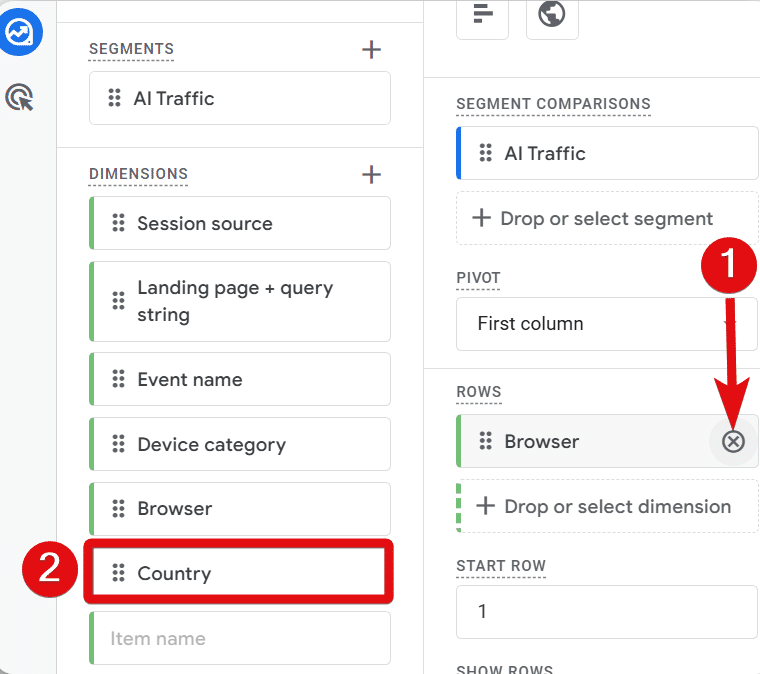Screen dimensions: 760x674
Task: Select Browser in the Dimensions list
Action: click(x=240, y=509)
